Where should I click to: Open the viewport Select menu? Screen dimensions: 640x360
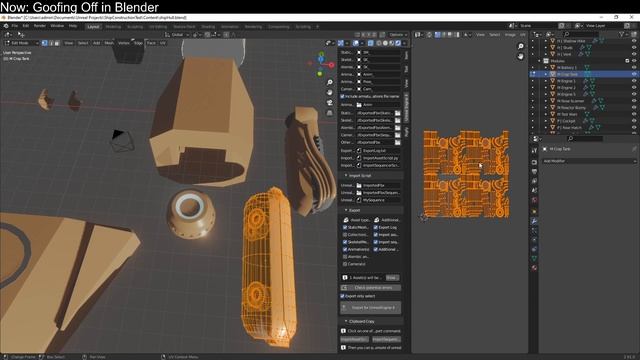coord(83,43)
